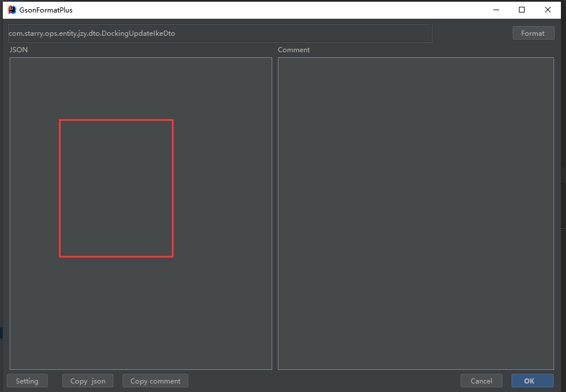Confirm the dialog with OK
The width and height of the screenshot is (566, 392).
[x=532, y=381]
